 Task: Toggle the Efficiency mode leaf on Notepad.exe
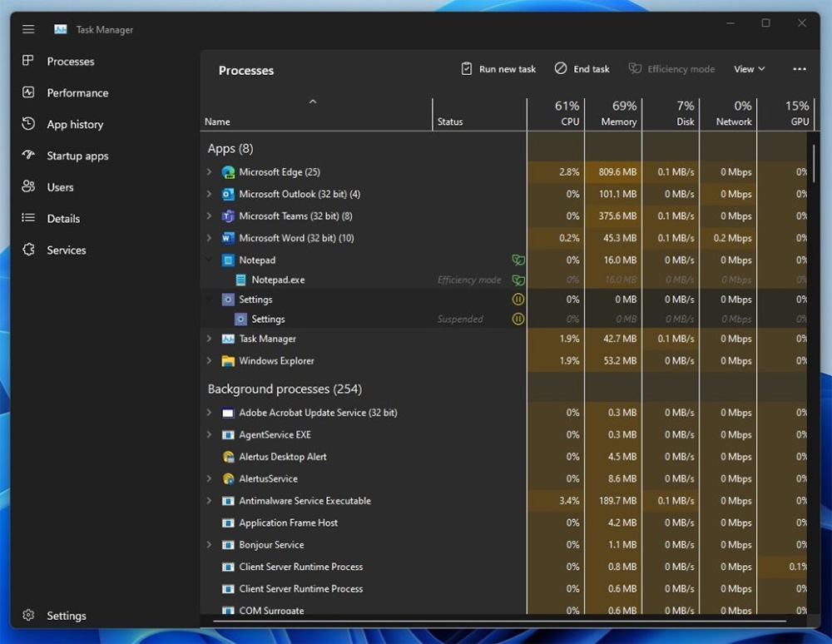coord(518,280)
